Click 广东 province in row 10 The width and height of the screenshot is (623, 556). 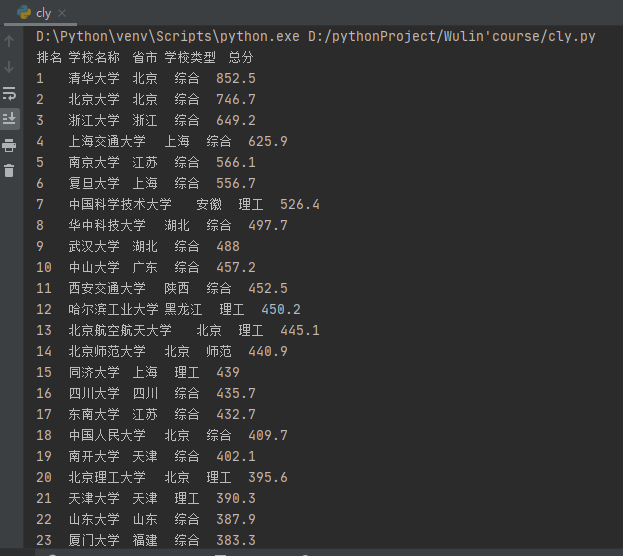tap(145, 267)
